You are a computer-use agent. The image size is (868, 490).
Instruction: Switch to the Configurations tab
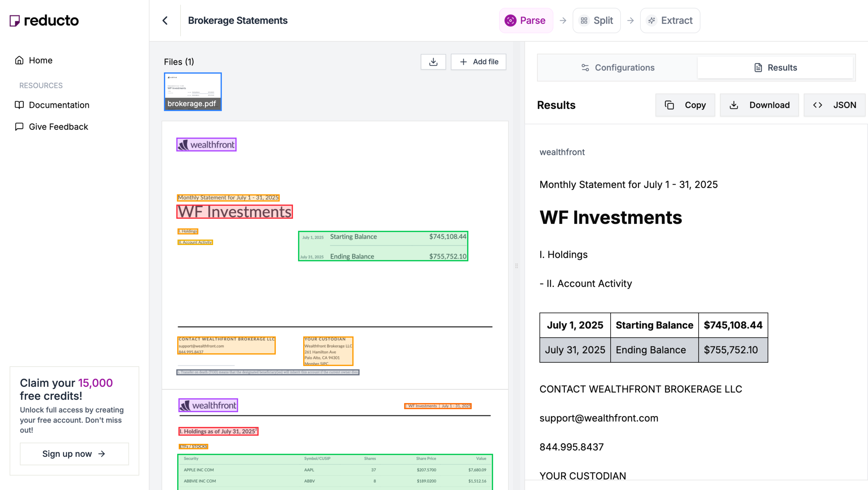(x=618, y=68)
